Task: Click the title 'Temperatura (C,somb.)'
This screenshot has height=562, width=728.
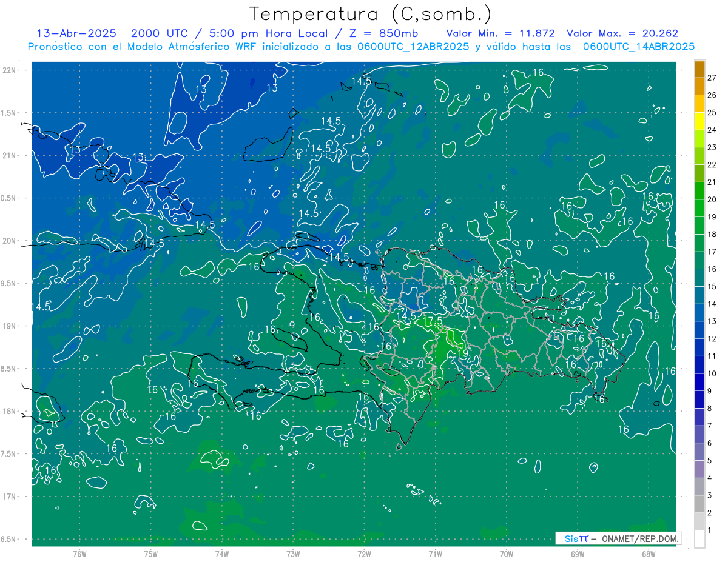Action: pyautogui.click(x=370, y=15)
